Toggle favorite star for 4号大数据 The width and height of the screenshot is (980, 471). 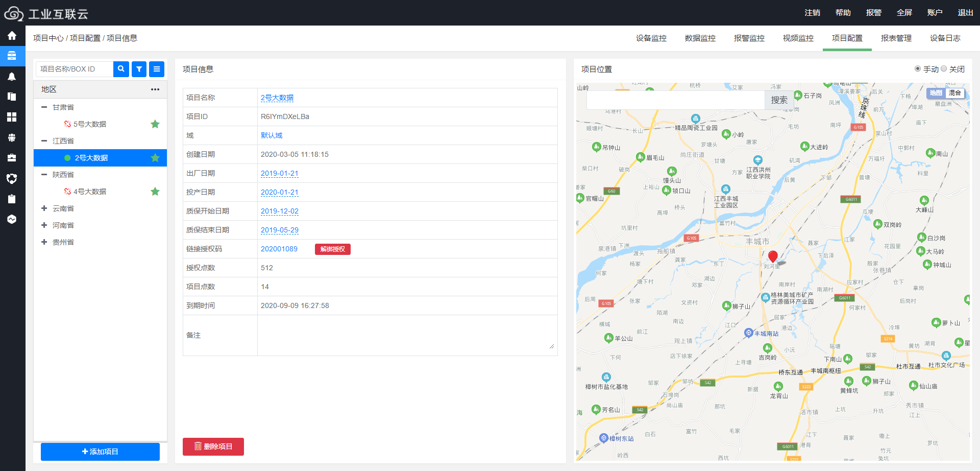click(155, 192)
